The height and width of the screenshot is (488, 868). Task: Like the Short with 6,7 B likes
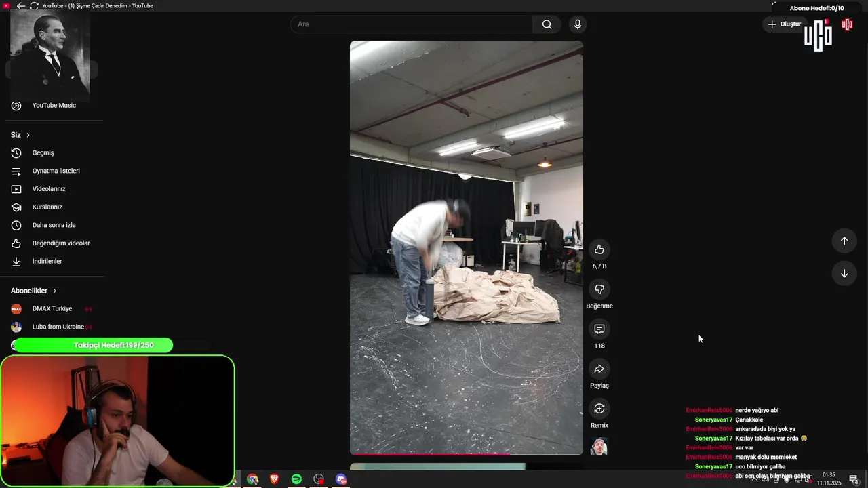coord(599,249)
